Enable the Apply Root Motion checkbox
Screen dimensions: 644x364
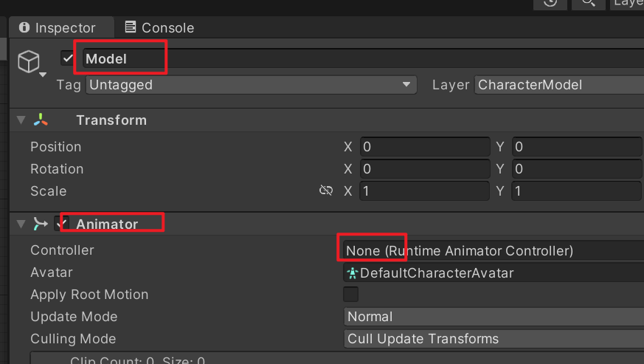[x=351, y=295]
